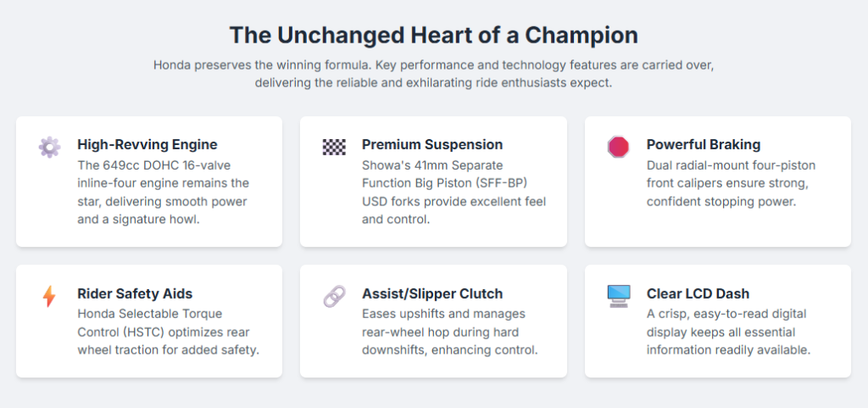Click the chain link clutch icon
The image size is (868, 408).
click(x=334, y=296)
